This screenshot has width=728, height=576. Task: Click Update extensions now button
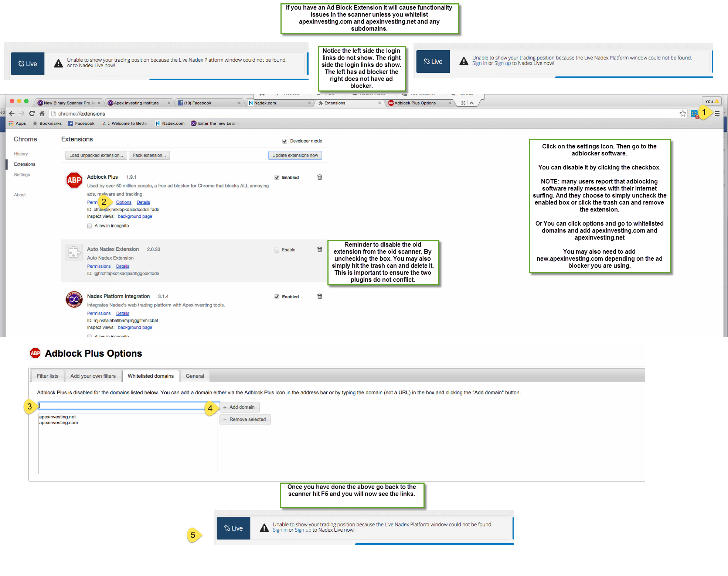point(294,156)
